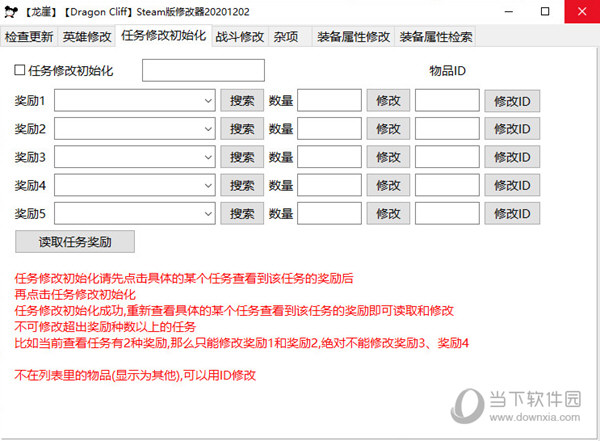
Task: Click 修改ID button for 奖励5
Action: 512,214
